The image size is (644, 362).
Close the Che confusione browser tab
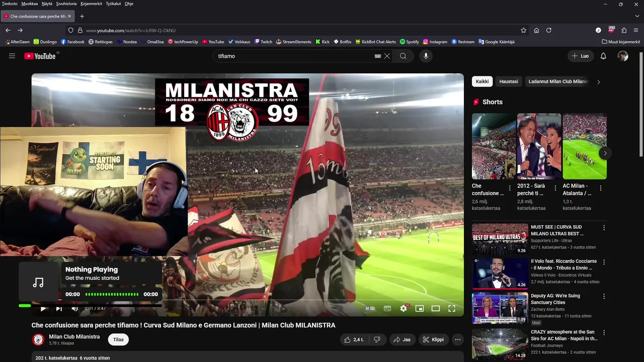69,16
